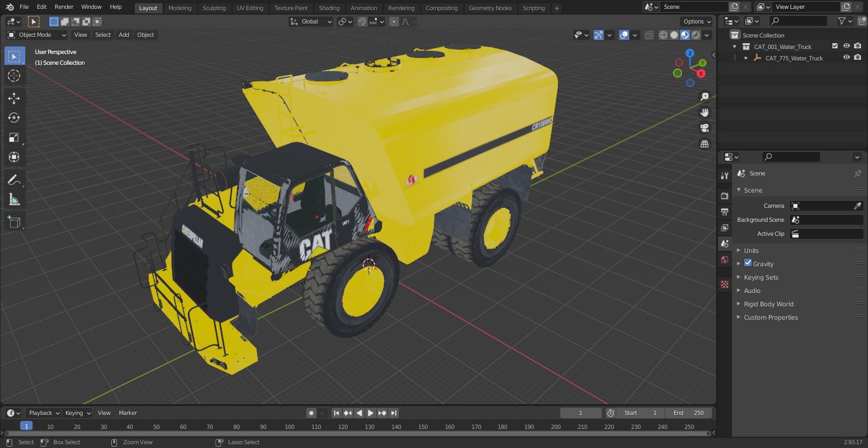Click the End frame field showing 250
868x448 pixels.
coord(688,413)
